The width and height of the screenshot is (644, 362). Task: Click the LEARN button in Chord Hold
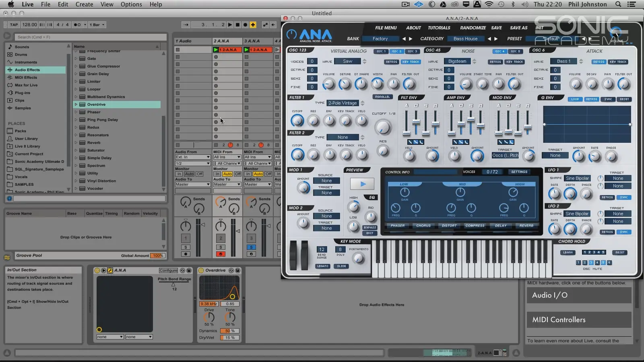(x=568, y=253)
